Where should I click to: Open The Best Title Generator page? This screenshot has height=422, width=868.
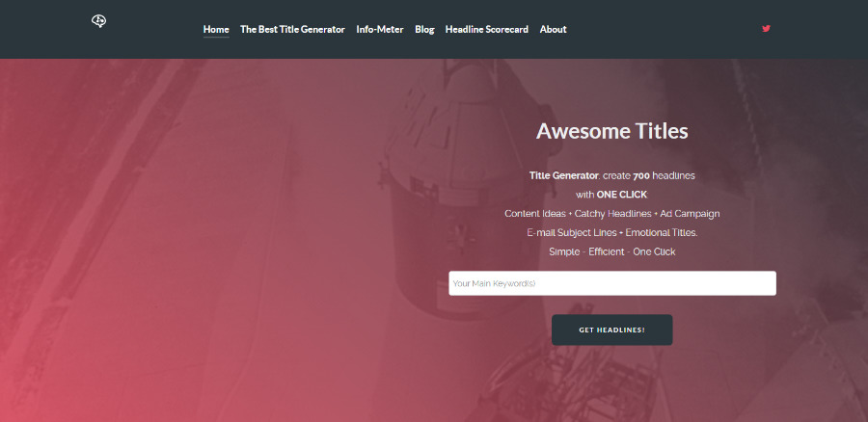(x=292, y=29)
